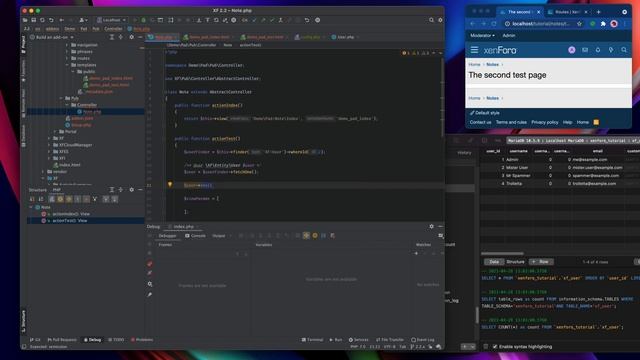The image size is (640, 360).
Task: Click the search magnifier in xenForo header
Action: (624, 50)
